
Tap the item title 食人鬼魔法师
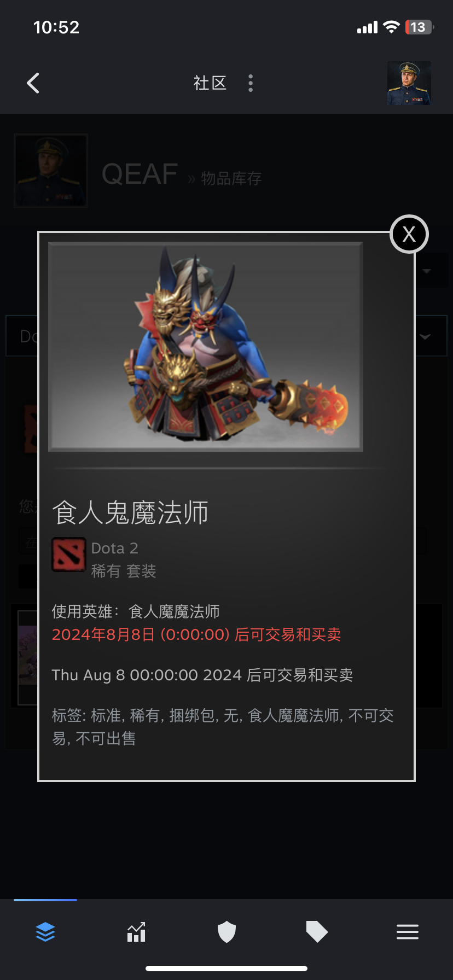(x=130, y=513)
